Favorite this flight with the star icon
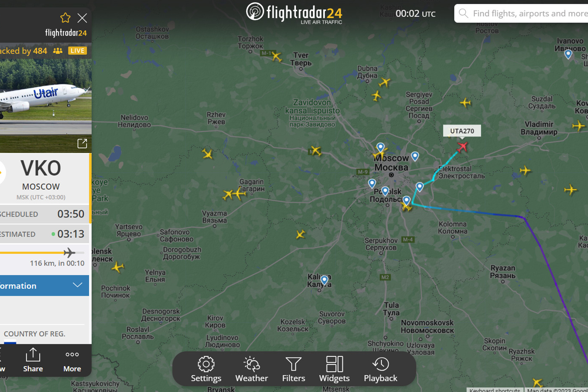The width and height of the screenshot is (588, 392). pos(65,18)
